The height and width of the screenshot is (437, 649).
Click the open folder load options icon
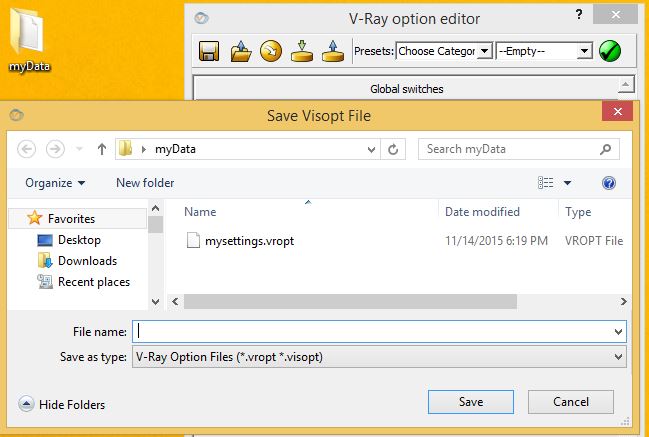[240, 51]
